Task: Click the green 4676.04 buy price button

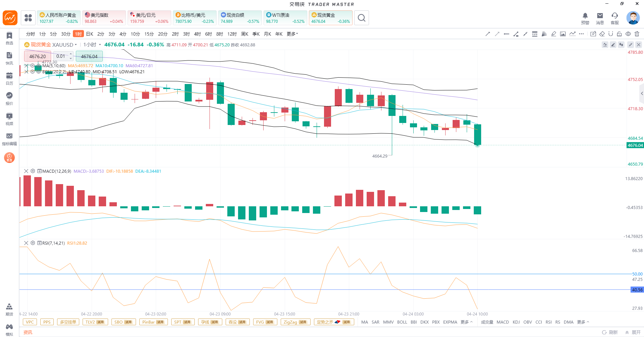Action: click(x=89, y=56)
